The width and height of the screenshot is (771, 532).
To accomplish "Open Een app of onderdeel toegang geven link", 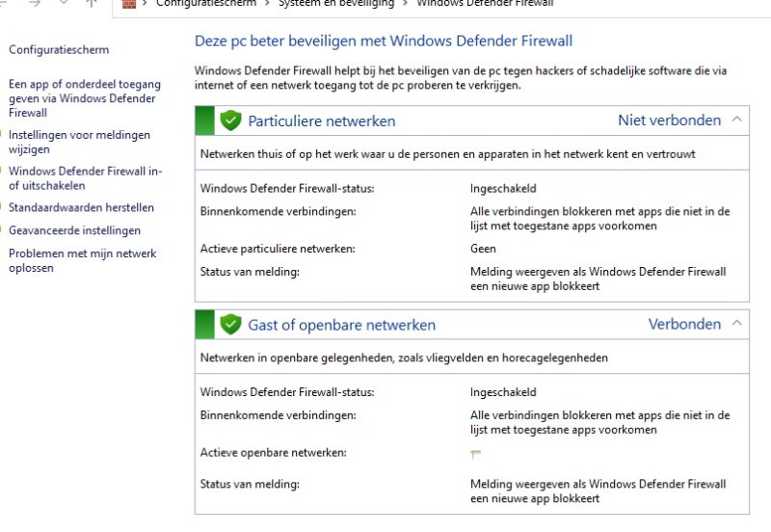I will [84, 98].
